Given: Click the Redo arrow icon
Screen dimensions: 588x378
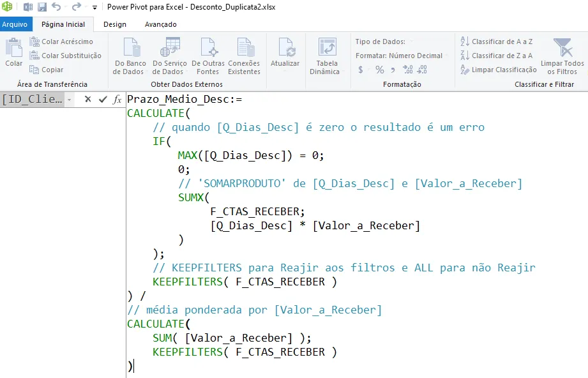Looking at the screenshot, I should (77, 7).
